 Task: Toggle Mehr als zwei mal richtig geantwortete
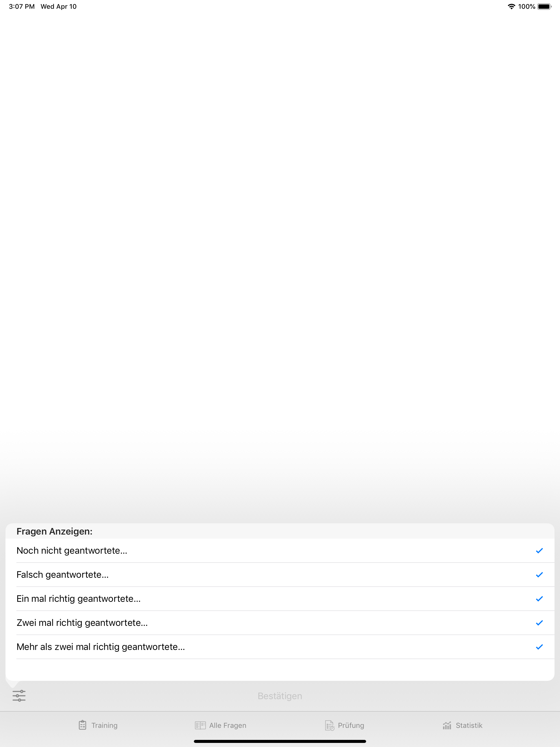(539, 647)
